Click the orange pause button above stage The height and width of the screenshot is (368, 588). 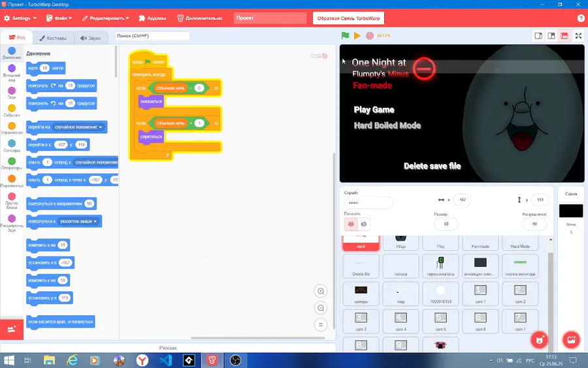pyautogui.click(x=357, y=36)
